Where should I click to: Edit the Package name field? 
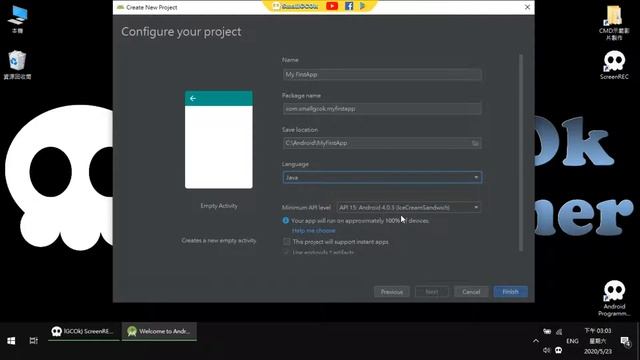pos(382,109)
